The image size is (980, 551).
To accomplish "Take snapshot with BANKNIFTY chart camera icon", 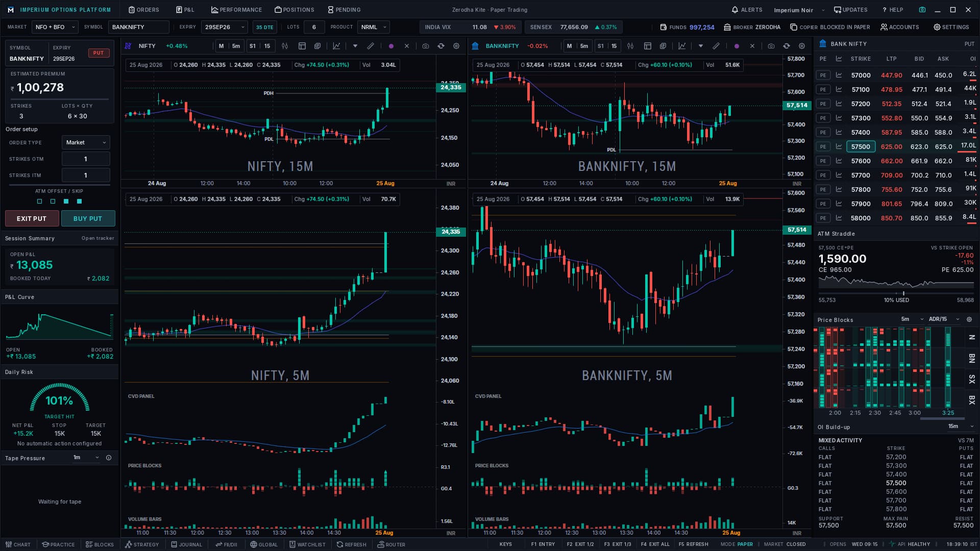I will pos(771,46).
